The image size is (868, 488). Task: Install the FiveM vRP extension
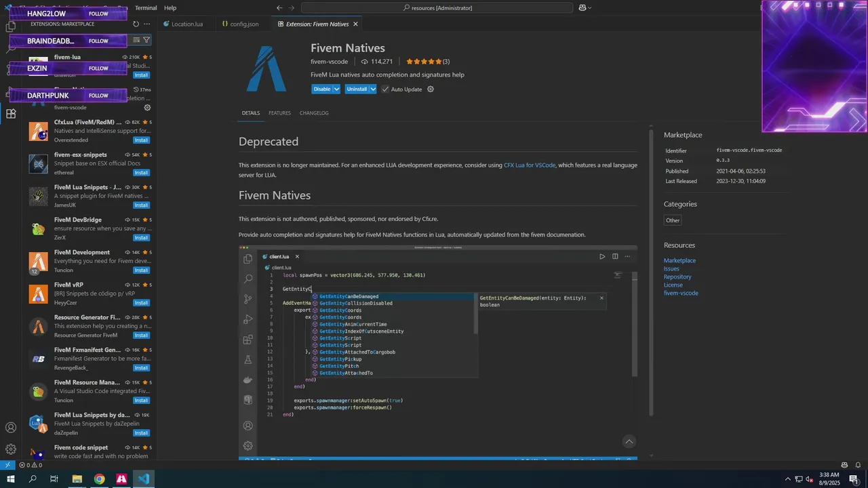(x=141, y=302)
